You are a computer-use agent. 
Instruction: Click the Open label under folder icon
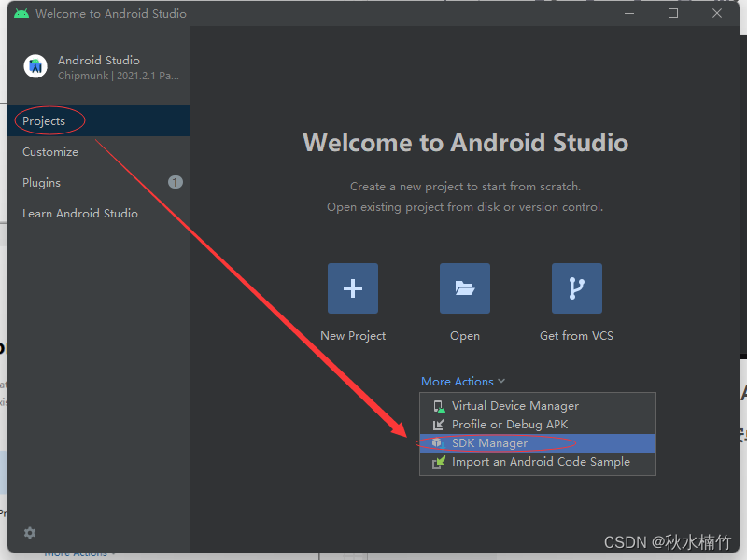click(465, 336)
